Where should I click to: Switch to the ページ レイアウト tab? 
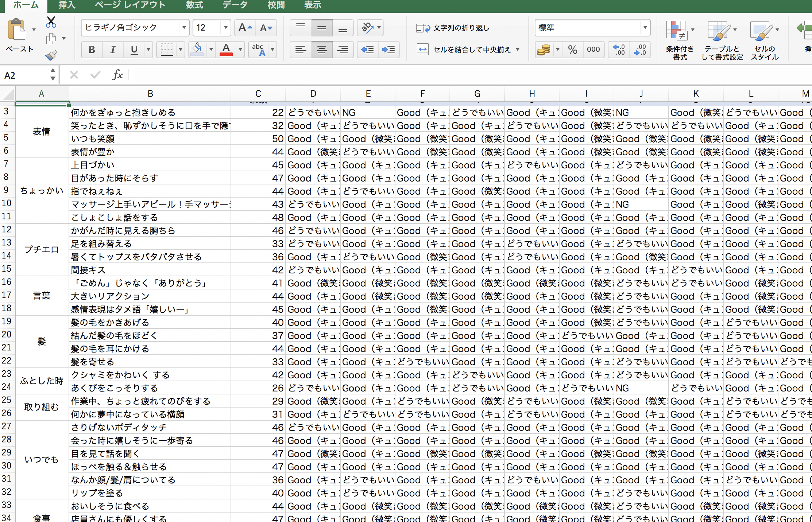click(x=130, y=5)
